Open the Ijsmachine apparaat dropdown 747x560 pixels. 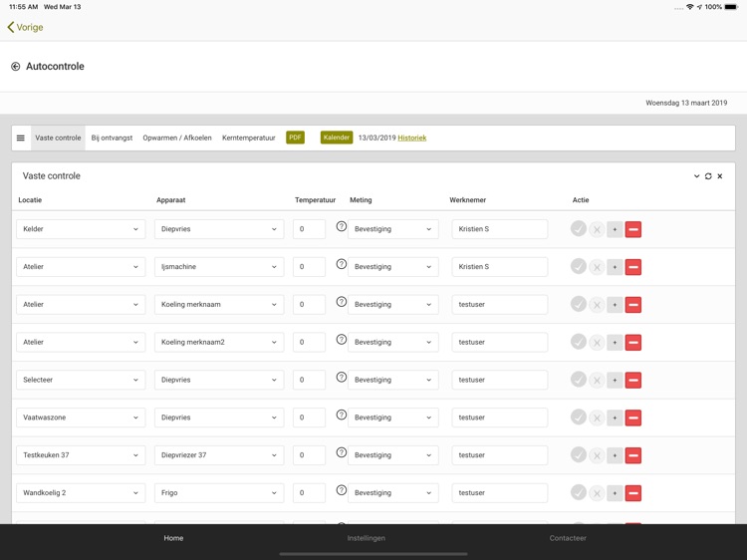tap(219, 267)
